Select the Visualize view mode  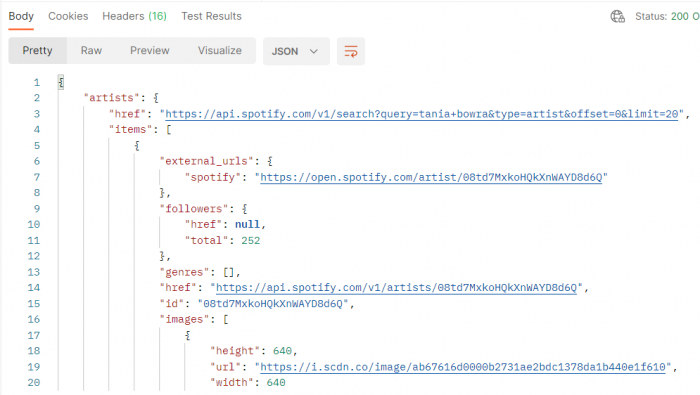220,50
